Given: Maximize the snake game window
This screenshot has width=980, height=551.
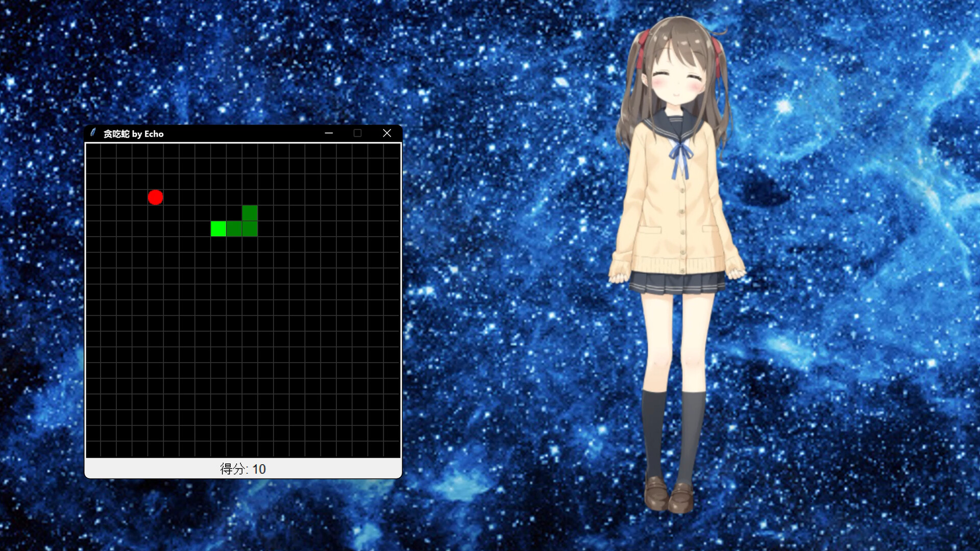Looking at the screenshot, I should 357,133.
